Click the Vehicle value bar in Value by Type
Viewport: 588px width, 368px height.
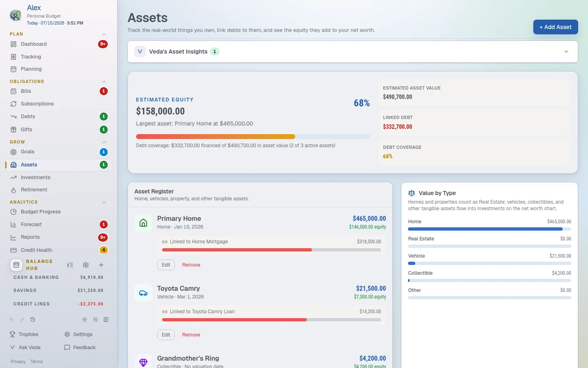pyautogui.click(x=490, y=263)
